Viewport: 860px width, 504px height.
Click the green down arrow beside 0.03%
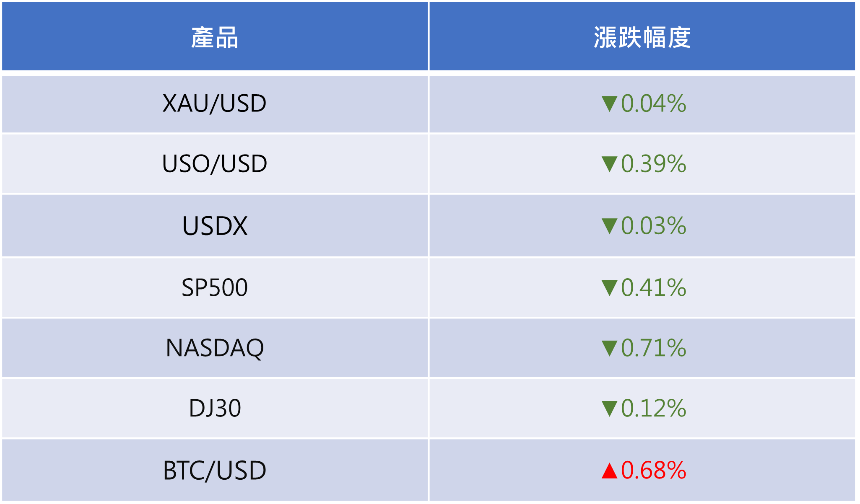click(609, 226)
